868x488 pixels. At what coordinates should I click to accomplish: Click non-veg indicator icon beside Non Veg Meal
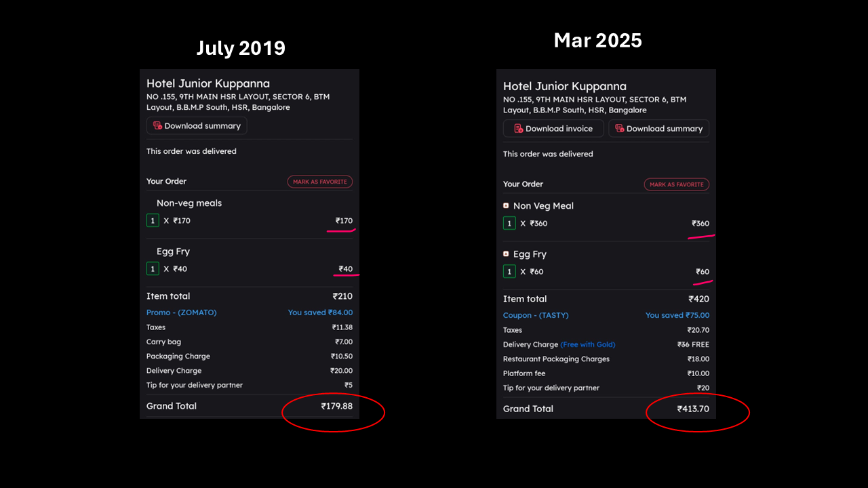pyautogui.click(x=506, y=205)
